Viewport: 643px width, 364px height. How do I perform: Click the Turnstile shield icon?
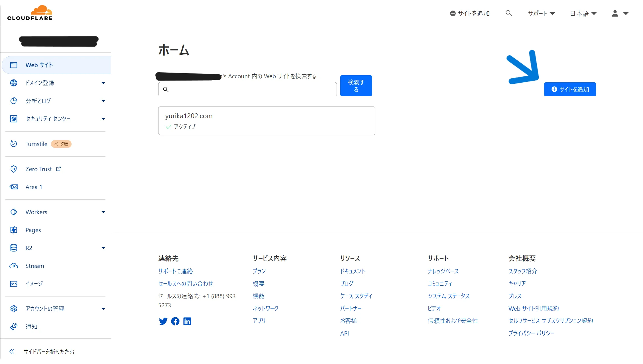click(14, 144)
